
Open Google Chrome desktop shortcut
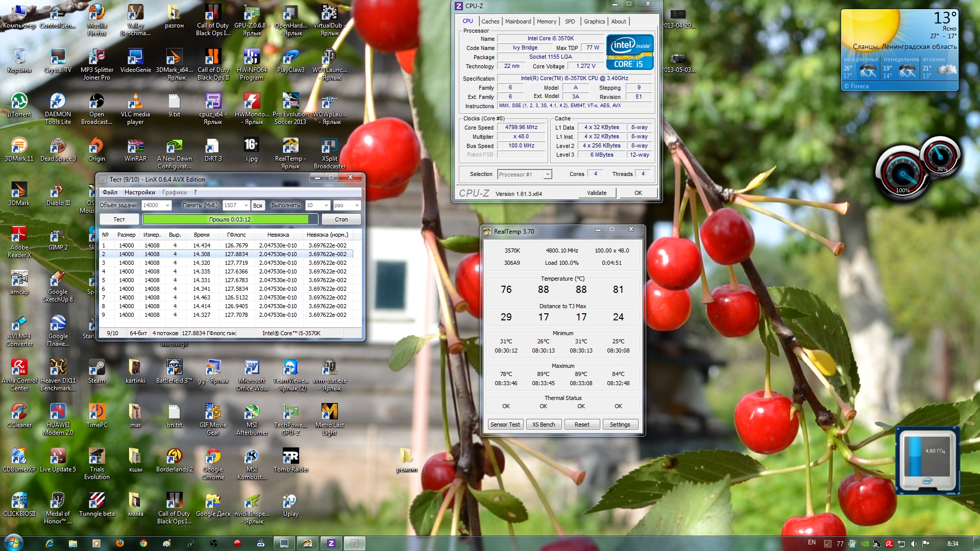(213, 457)
